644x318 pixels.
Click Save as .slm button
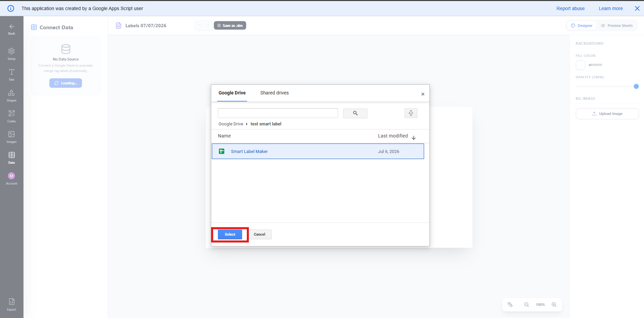tap(230, 26)
